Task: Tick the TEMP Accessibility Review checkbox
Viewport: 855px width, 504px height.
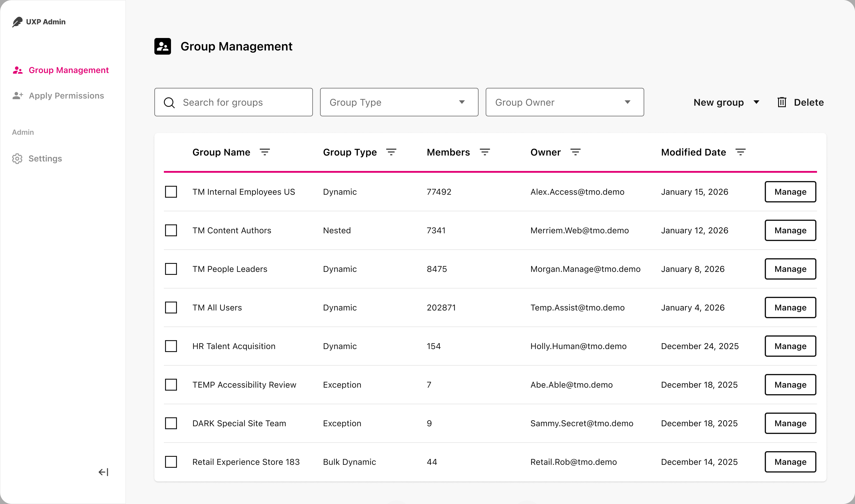Action: point(171,385)
